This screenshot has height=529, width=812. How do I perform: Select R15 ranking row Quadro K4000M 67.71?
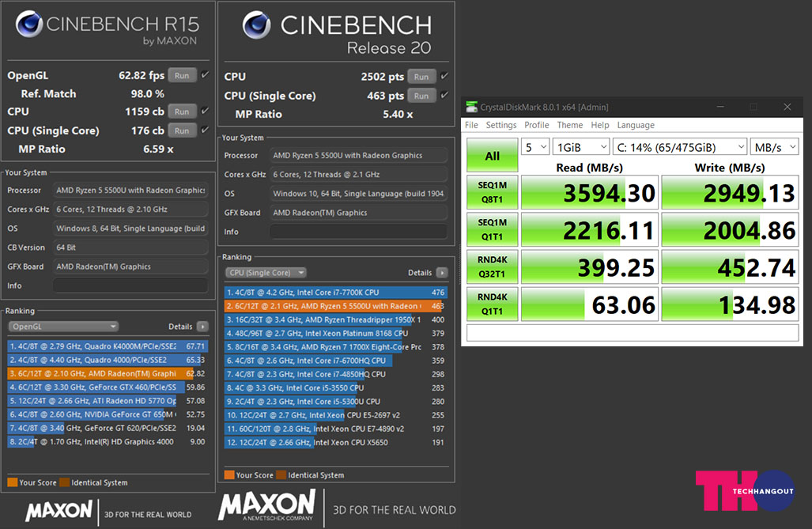click(x=108, y=346)
